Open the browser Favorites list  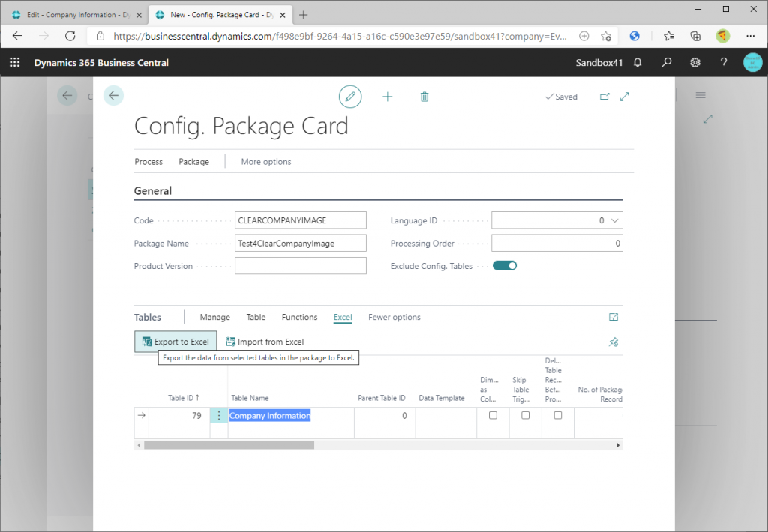pyautogui.click(x=668, y=36)
